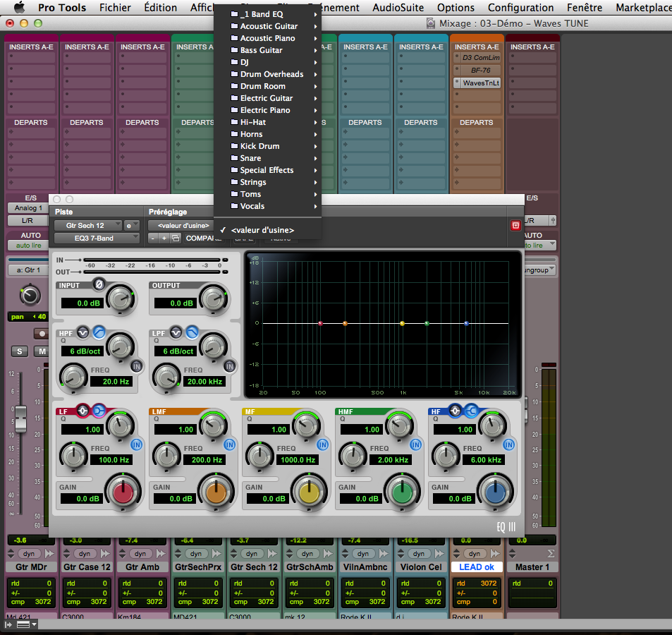Click the mixer view selector icon at bottom left
The width and height of the screenshot is (672, 635).
(x=26, y=624)
